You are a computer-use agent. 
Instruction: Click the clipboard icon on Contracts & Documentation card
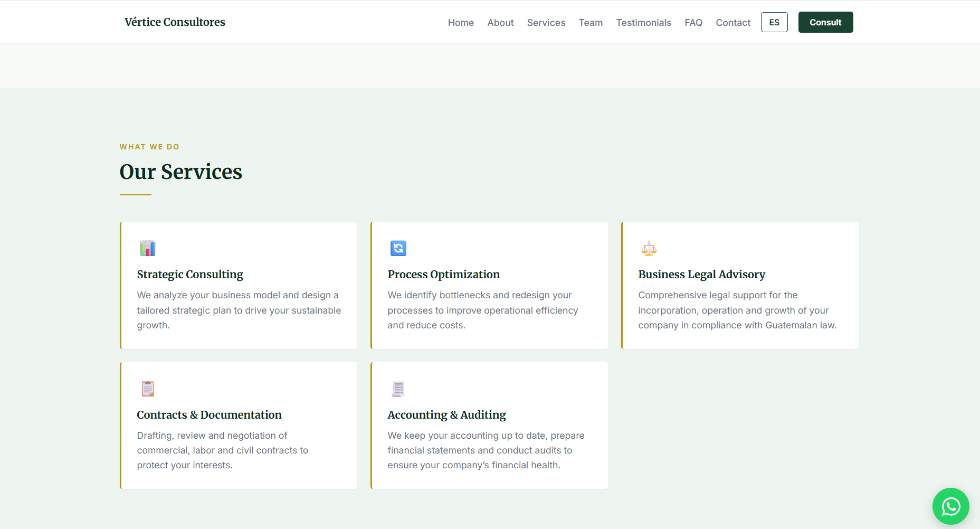(147, 389)
